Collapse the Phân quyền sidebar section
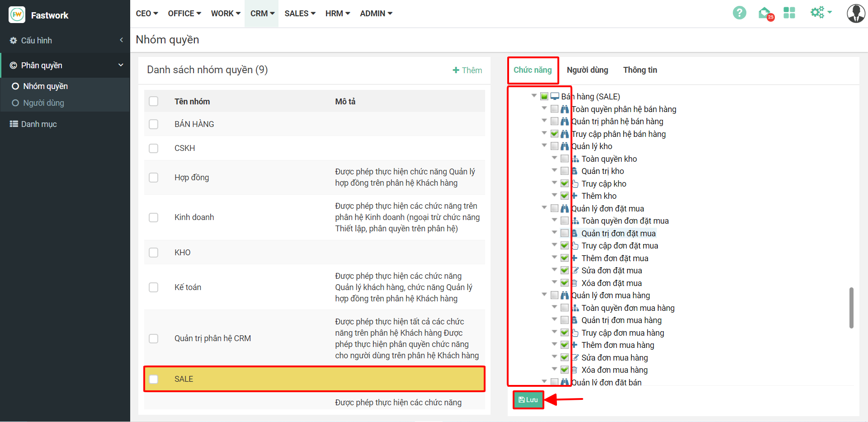 pyautogui.click(x=120, y=65)
